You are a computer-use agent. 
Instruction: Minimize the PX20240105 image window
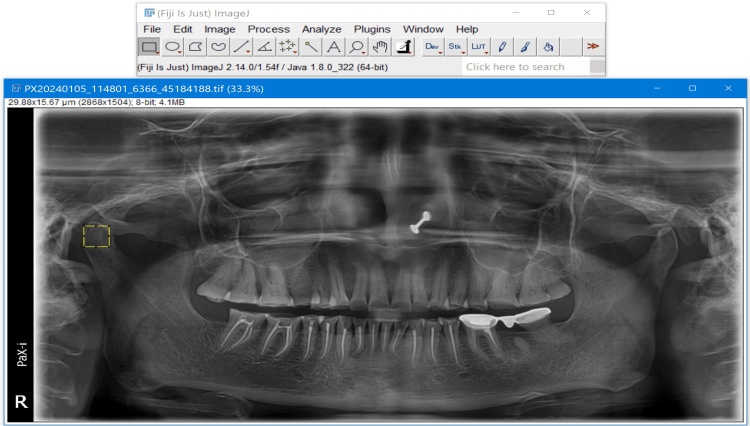click(657, 88)
